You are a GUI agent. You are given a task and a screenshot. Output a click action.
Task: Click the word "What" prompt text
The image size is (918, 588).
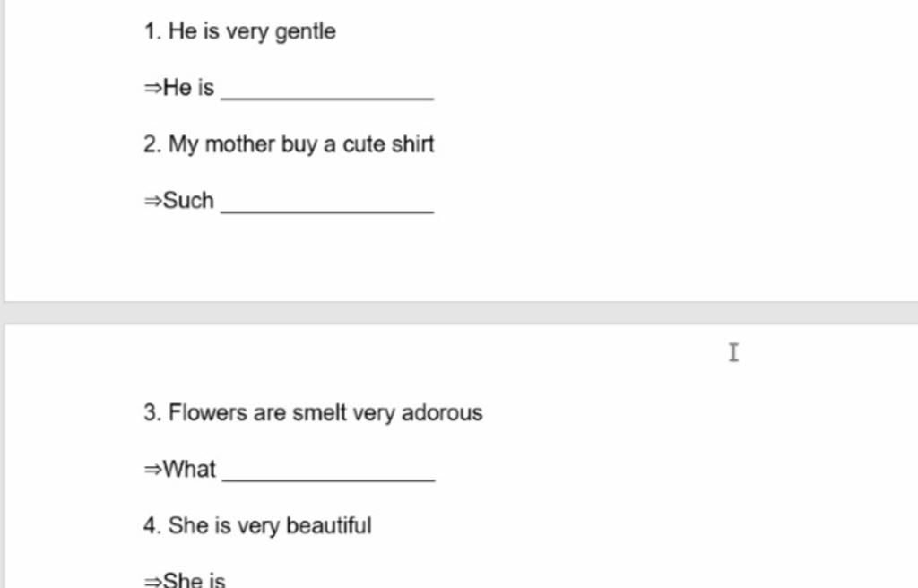pos(190,469)
